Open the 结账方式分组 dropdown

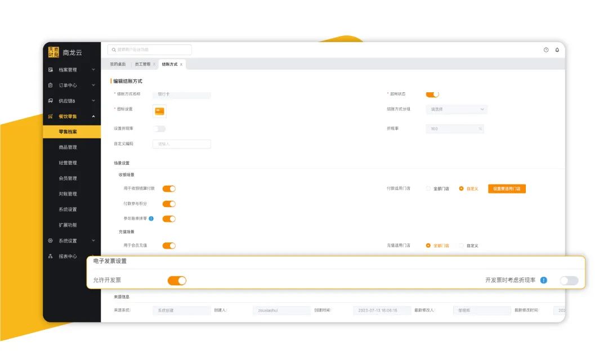tap(457, 109)
